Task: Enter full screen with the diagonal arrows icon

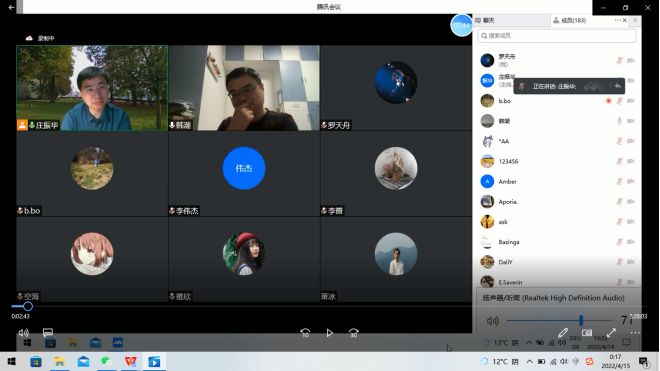Action: (611, 333)
